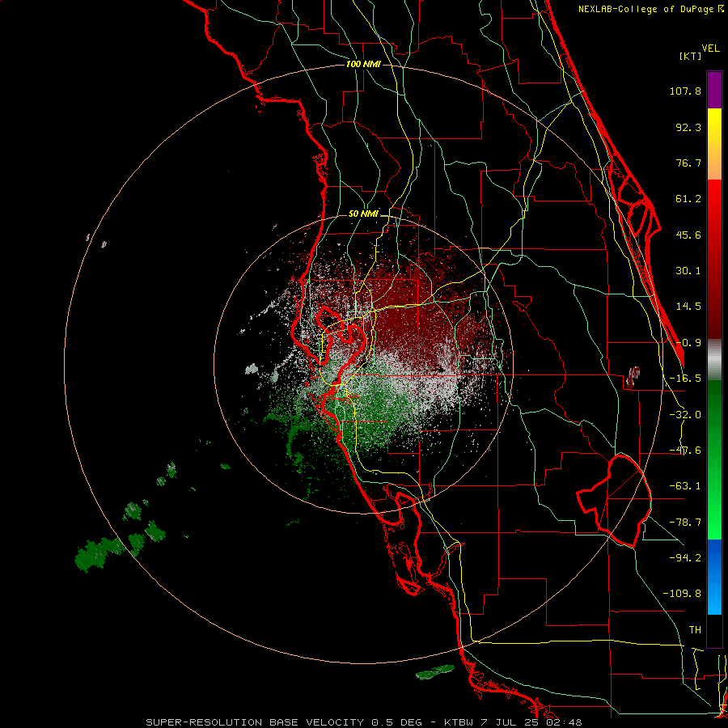Click the Super-Resolution Base Velocity caption
Image resolution: width=728 pixels, height=728 pixels.
pos(363,722)
